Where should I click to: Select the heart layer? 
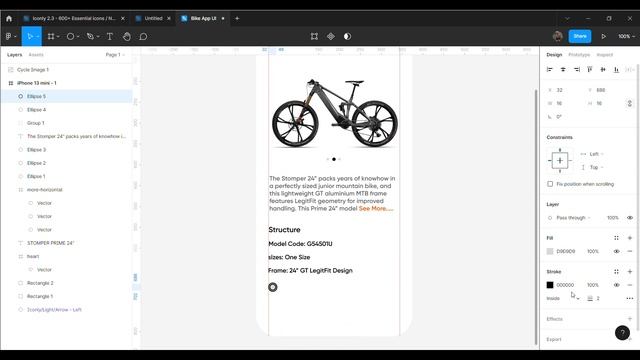pyautogui.click(x=66, y=256)
